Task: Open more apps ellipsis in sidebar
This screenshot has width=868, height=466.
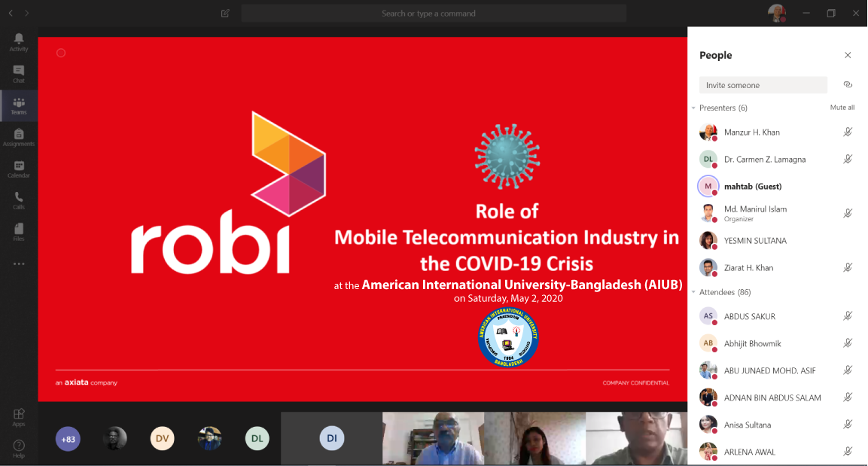Action: point(19,264)
